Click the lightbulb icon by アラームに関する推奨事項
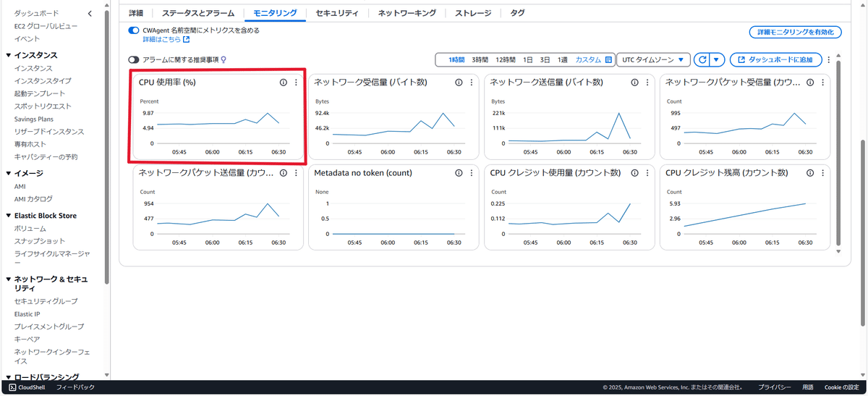868x396 pixels. (224, 60)
